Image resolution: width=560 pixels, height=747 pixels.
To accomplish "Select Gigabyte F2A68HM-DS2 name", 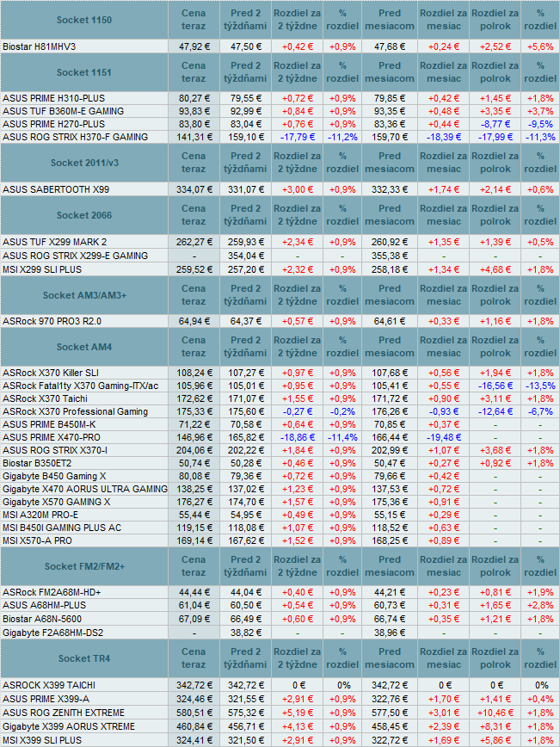I will [52, 633].
